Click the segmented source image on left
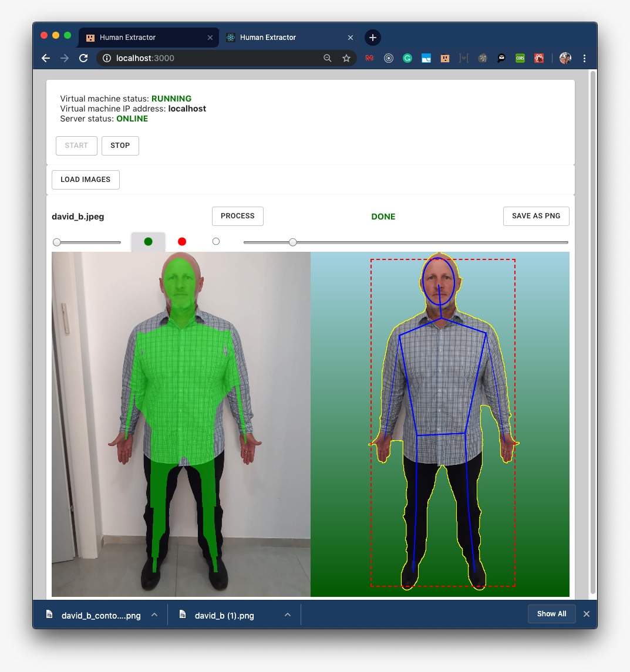Screen dimensions: 630x672 [x=181, y=424]
